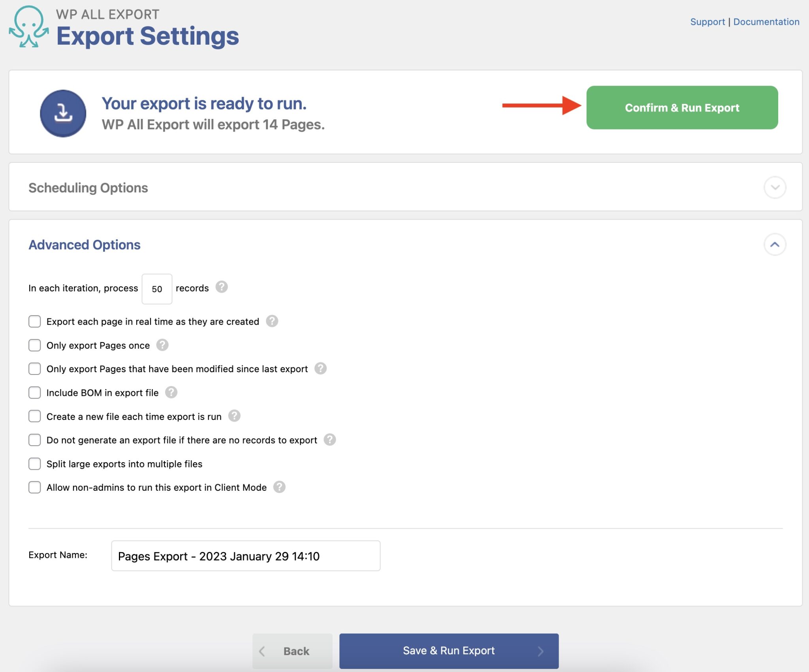Click the Confirm & Run Export button
The height and width of the screenshot is (672, 809).
click(682, 108)
